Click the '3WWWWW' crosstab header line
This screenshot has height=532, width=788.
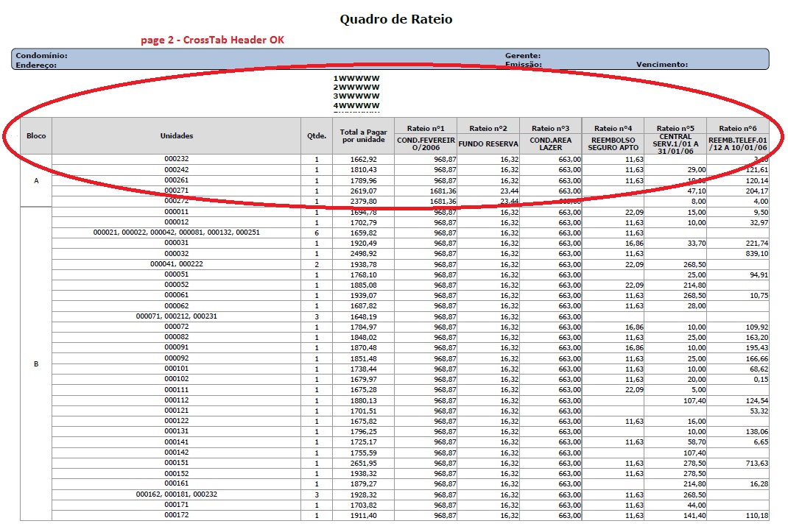pos(356,96)
